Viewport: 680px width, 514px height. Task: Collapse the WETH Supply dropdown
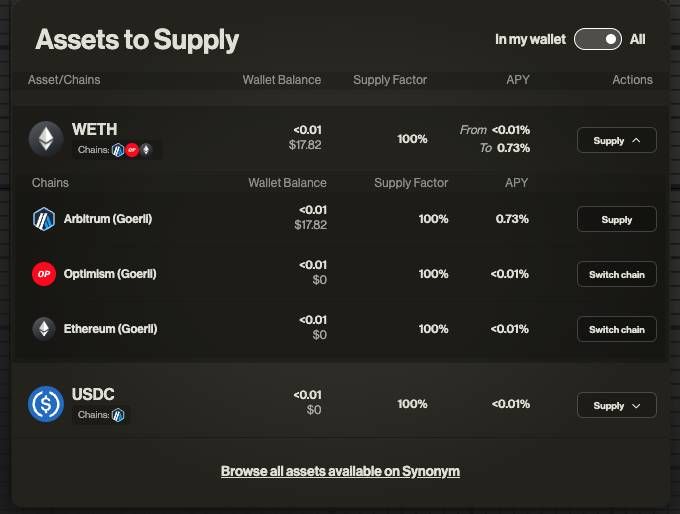(x=617, y=141)
